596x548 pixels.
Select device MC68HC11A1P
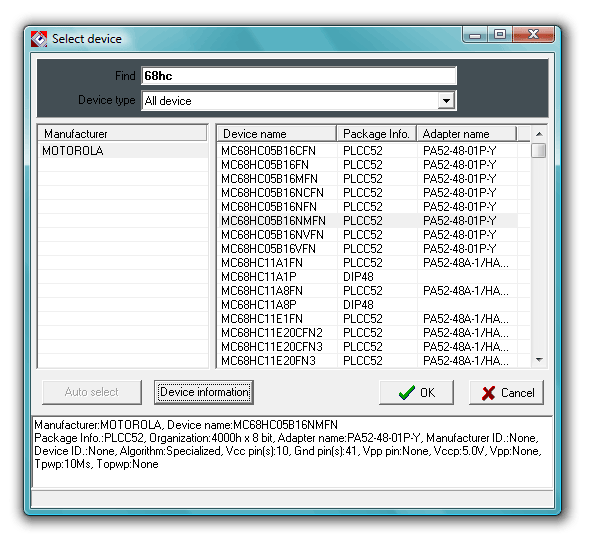[x=258, y=277]
